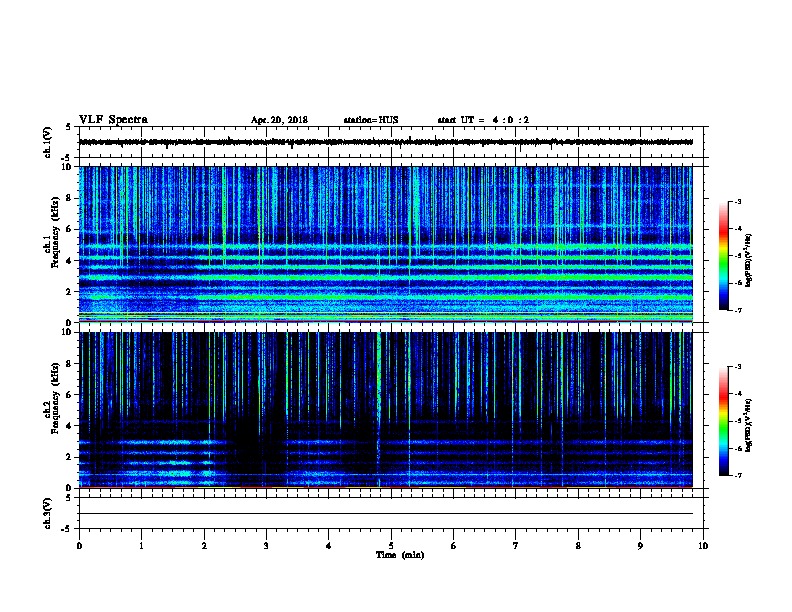Click the ch.1 voltage waveform trace
The height and width of the screenshot is (612, 792).
[386, 142]
